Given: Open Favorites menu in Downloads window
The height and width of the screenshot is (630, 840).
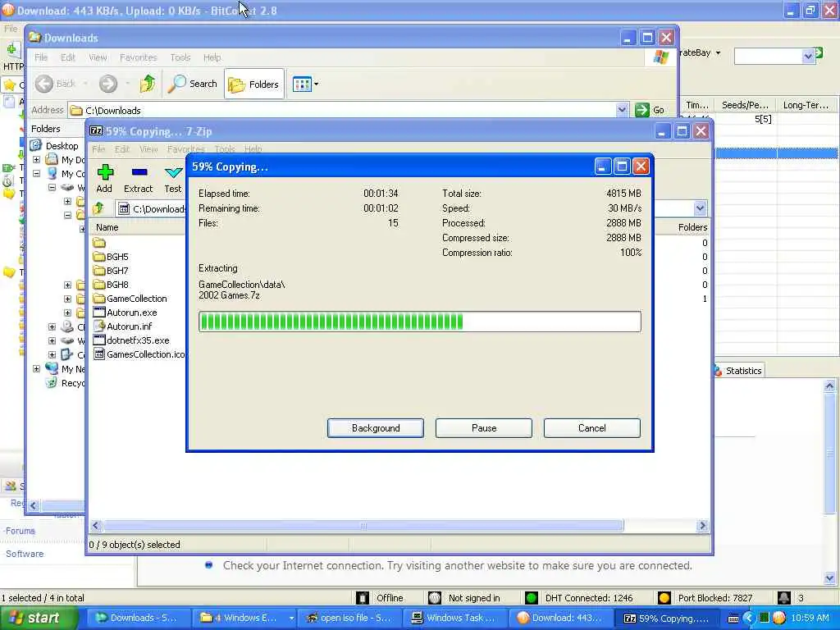Looking at the screenshot, I should click(x=138, y=57).
